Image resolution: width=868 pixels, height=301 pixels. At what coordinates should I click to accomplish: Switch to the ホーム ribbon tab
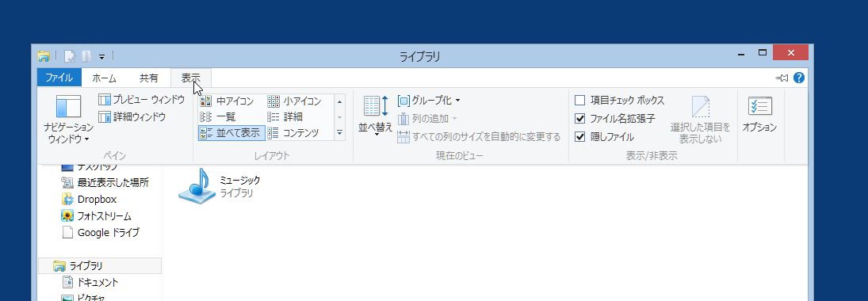coord(104,78)
